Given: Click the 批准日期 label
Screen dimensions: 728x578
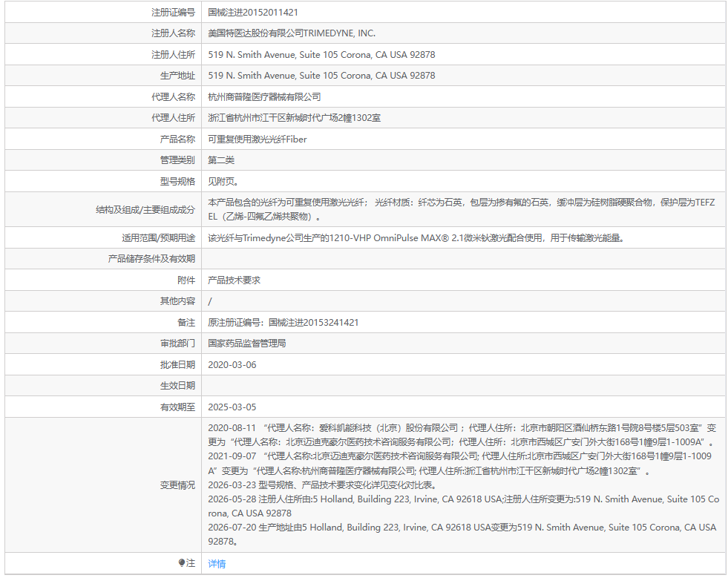Looking at the screenshot, I should pos(178,365).
